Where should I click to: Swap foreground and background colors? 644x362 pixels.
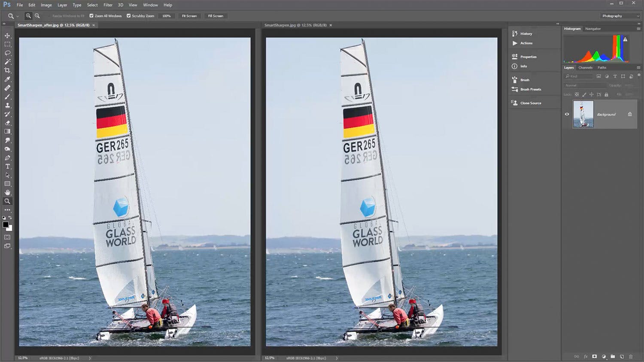[10, 218]
